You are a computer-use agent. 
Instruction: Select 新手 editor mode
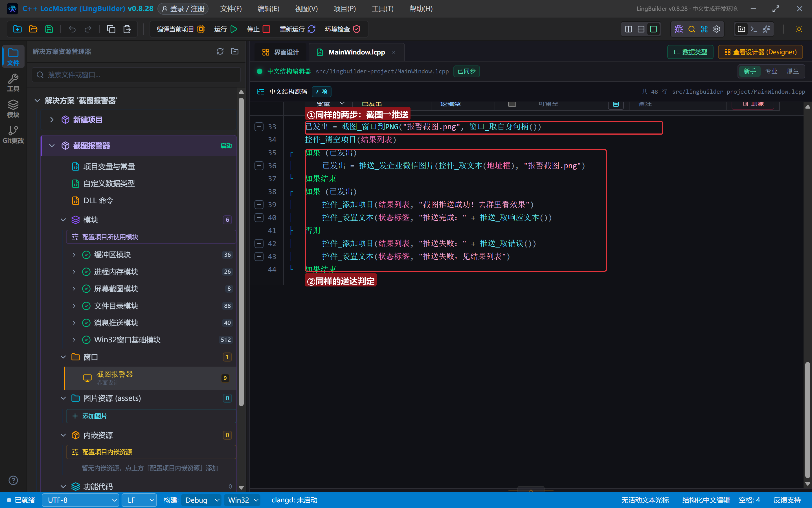pos(750,71)
